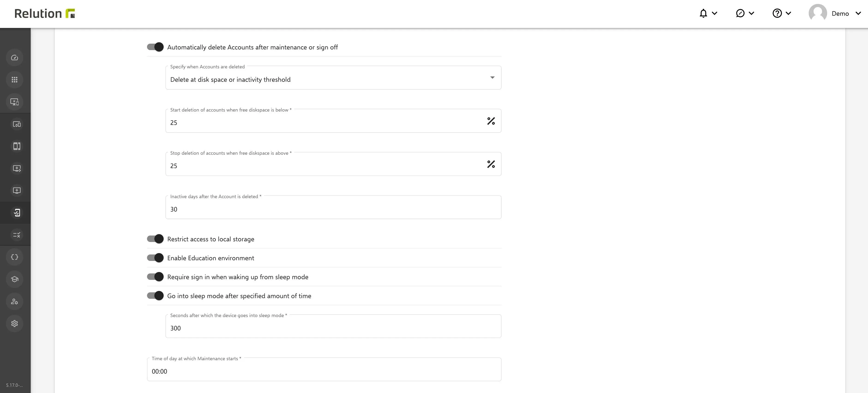Select the seconds sleep mode input field
This screenshot has width=868, height=393.
coord(333,328)
